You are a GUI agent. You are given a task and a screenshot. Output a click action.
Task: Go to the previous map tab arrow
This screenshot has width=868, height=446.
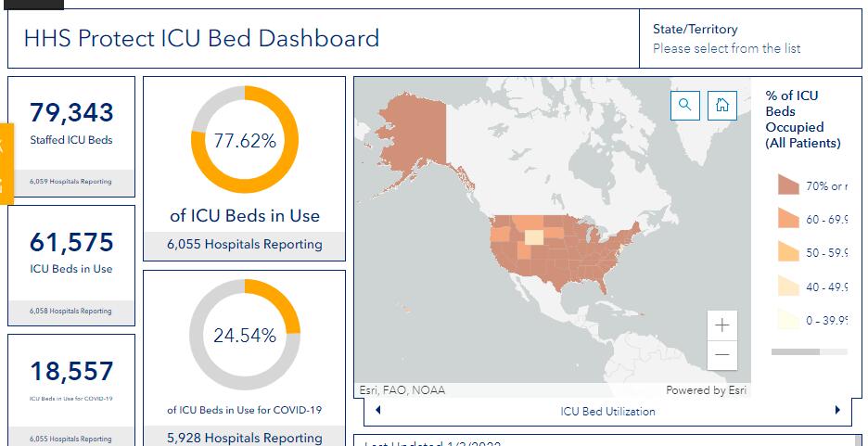tap(377, 411)
